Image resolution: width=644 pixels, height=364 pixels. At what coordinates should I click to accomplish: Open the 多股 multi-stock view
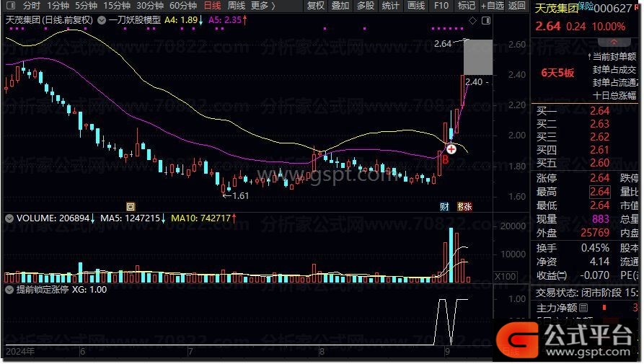pos(365,6)
